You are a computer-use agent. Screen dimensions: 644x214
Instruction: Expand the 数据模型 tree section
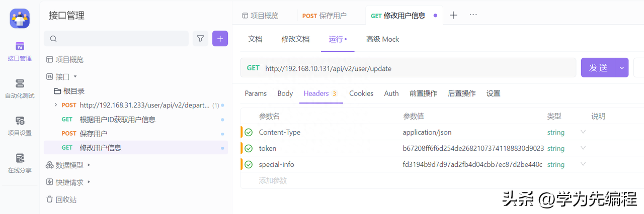click(x=89, y=165)
